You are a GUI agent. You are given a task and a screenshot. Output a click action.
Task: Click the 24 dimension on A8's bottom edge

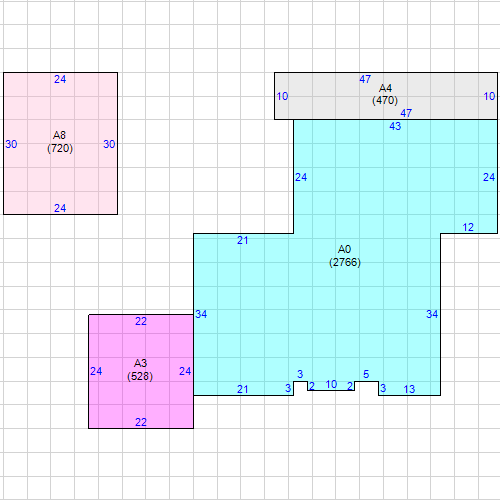(x=60, y=208)
